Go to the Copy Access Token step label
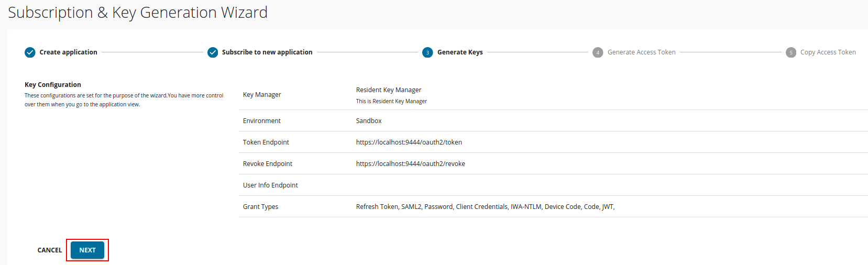This screenshot has height=265, width=868. pyautogui.click(x=828, y=52)
